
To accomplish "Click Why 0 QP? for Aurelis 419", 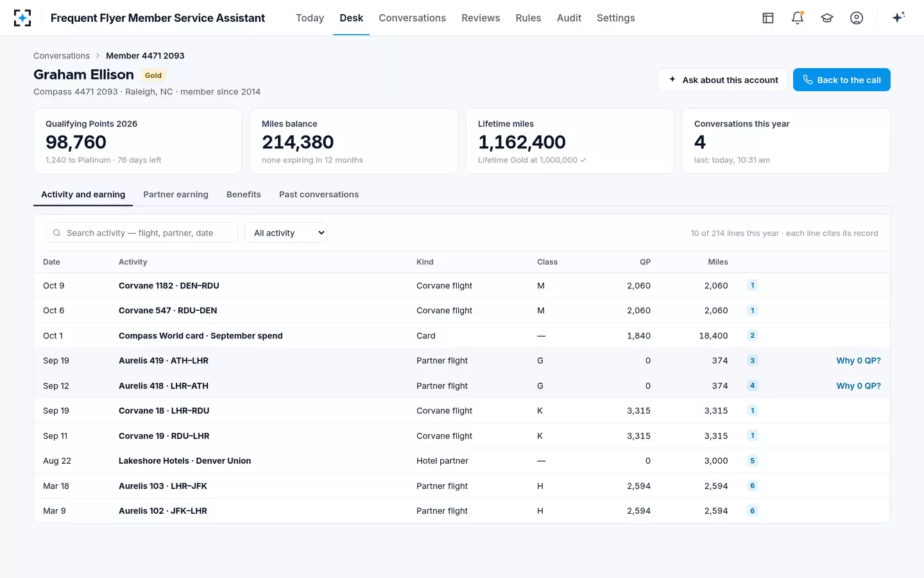I will point(859,360).
